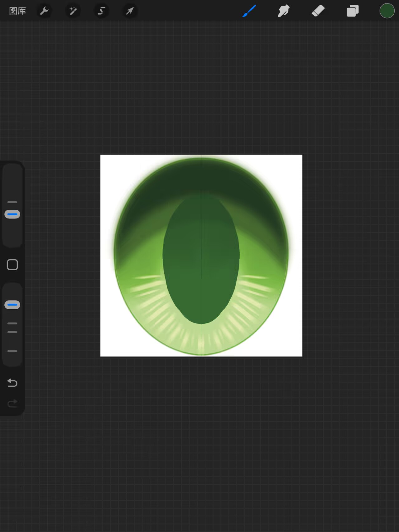Click the brush size slider handle
This screenshot has width=399, height=532.
(12, 214)
